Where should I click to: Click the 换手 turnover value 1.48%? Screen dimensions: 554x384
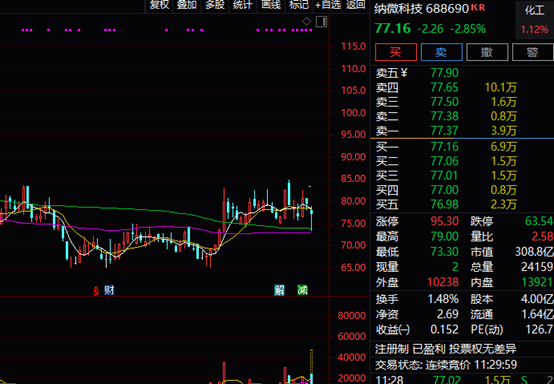443,299
